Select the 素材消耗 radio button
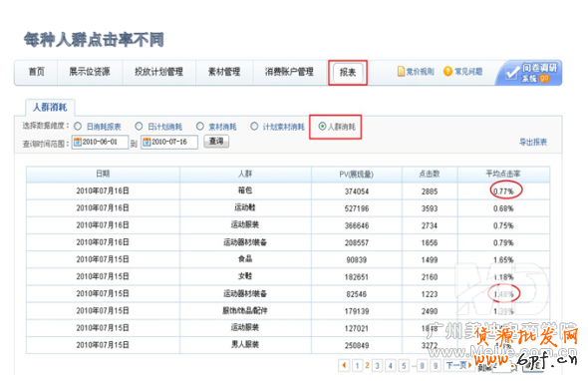Image resolution: width=588 pixels, height=381 pixels. (200, 127)
